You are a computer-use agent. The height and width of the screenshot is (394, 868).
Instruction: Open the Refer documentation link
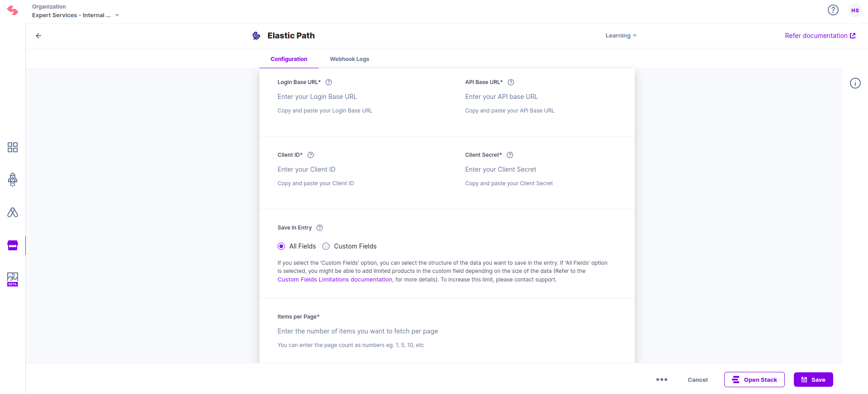coord(820,36)
